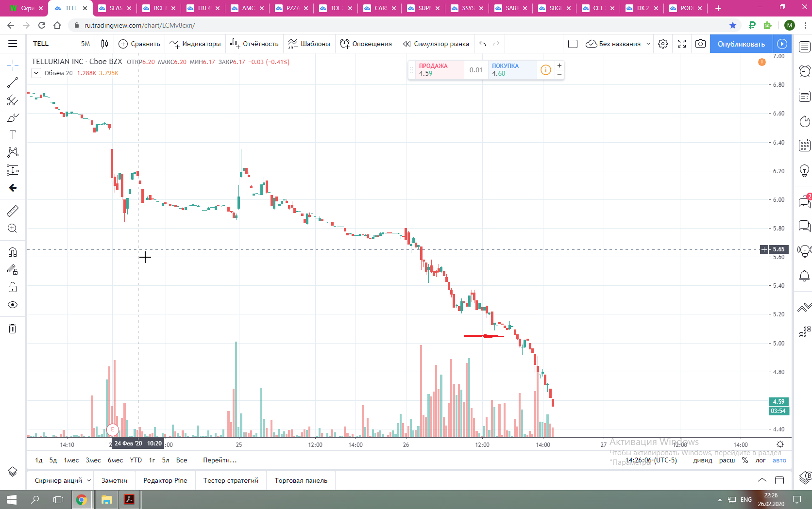Select the ruler measure tool

point(13,211)
